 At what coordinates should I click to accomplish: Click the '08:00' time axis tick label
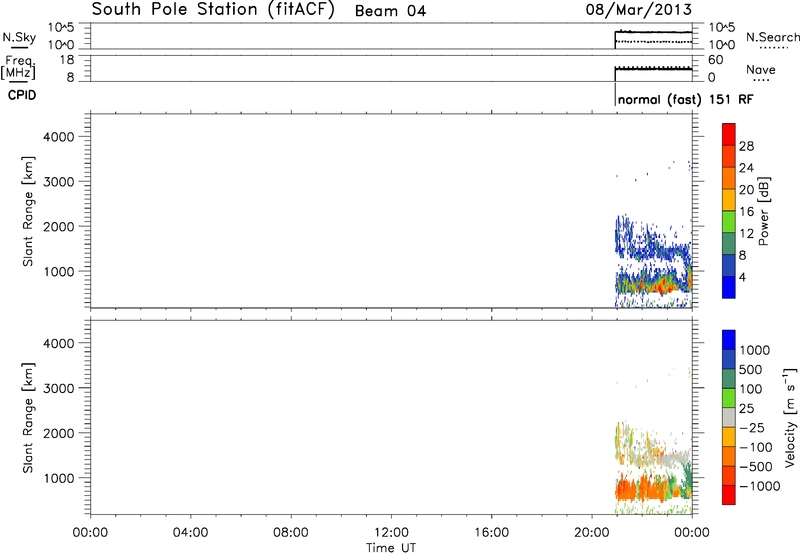(x=291, y=533)
